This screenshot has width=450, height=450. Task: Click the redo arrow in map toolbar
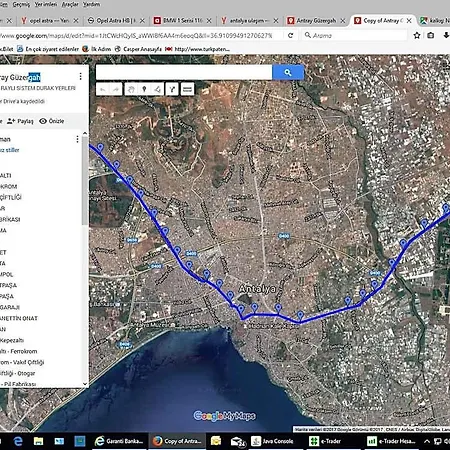point(116,89)
